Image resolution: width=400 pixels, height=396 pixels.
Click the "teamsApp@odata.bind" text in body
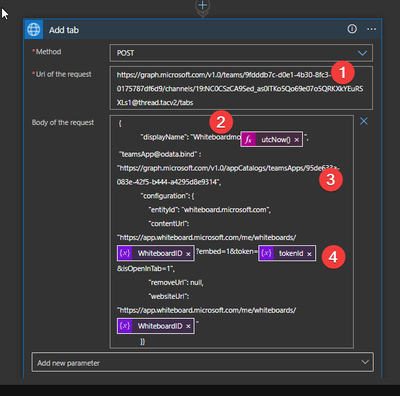(158, 154)
